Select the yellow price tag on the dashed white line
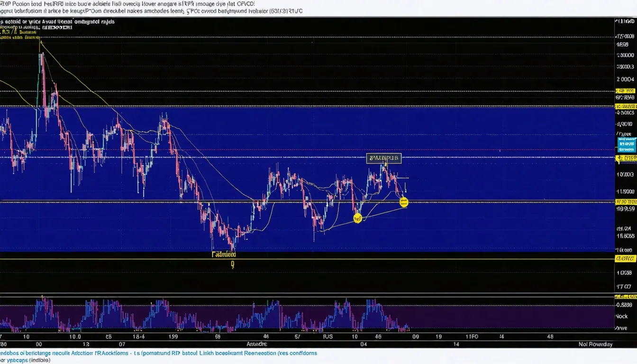The height and width of the screenshot is (364, 637). click(x=626, y=158)
